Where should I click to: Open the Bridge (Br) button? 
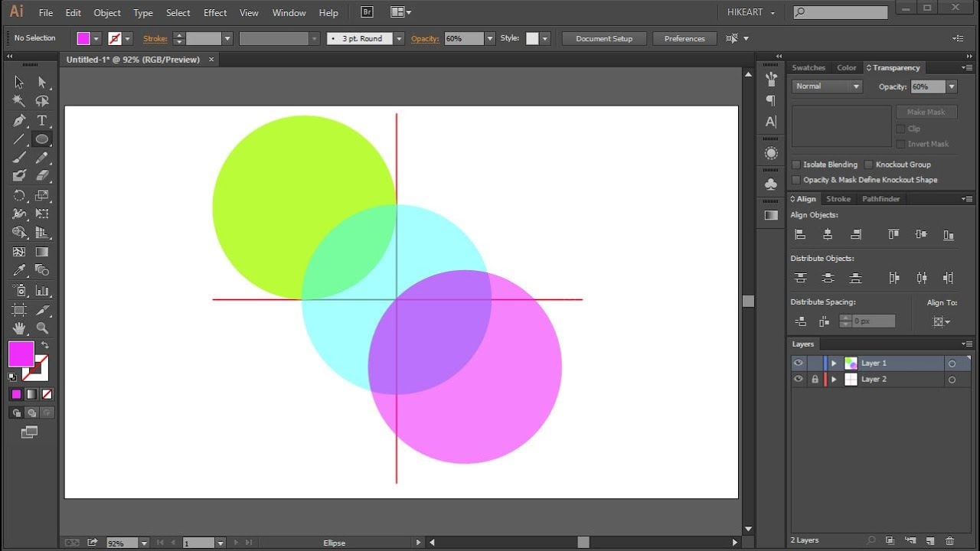click(x=367, y=12)
